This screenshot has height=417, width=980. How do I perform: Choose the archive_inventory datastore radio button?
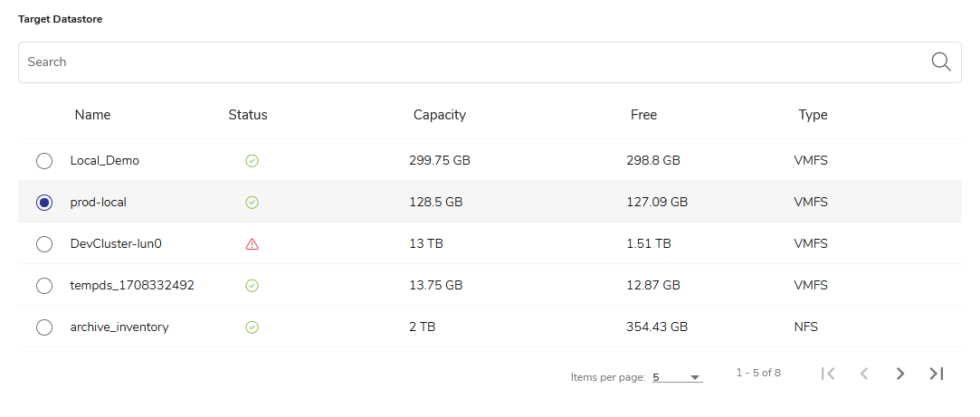tap(44, 327)
